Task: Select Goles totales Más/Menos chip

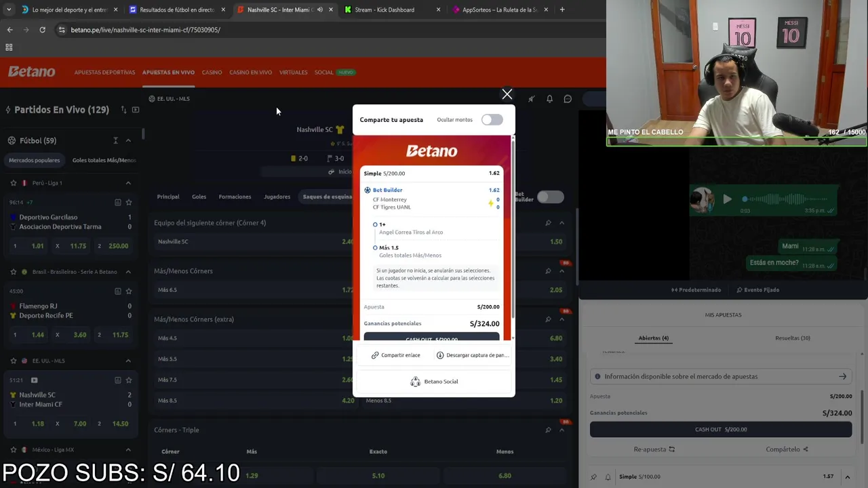Action: (104, 160)
